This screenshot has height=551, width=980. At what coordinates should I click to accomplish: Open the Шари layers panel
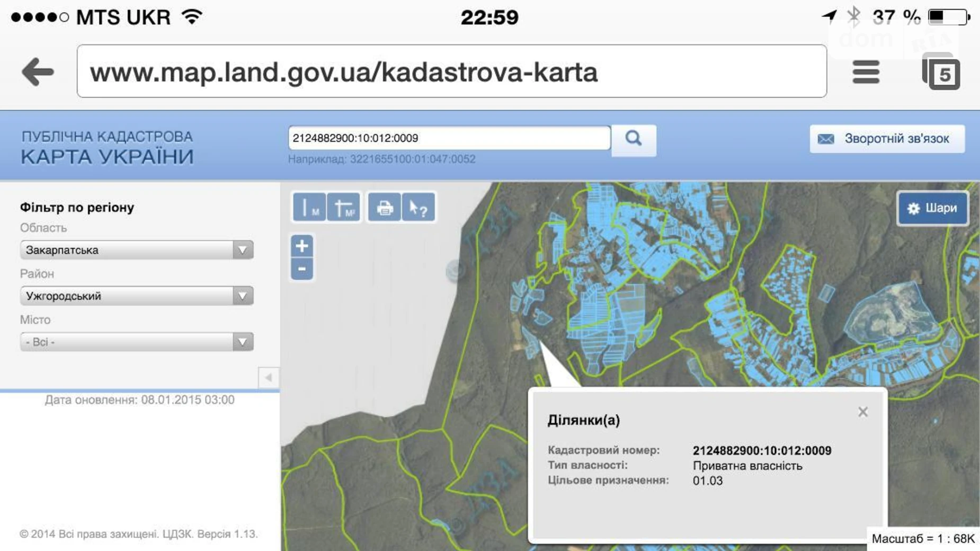point(932,208)
